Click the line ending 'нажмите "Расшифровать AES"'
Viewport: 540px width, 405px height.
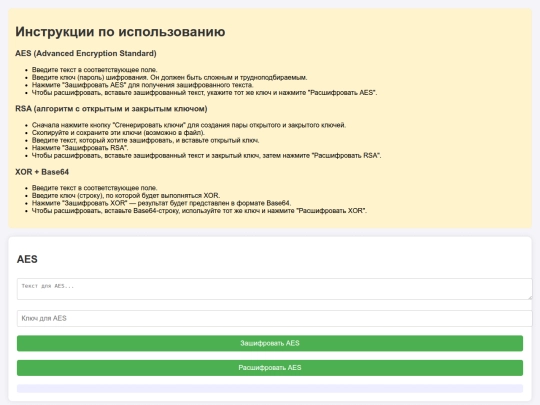205,92
